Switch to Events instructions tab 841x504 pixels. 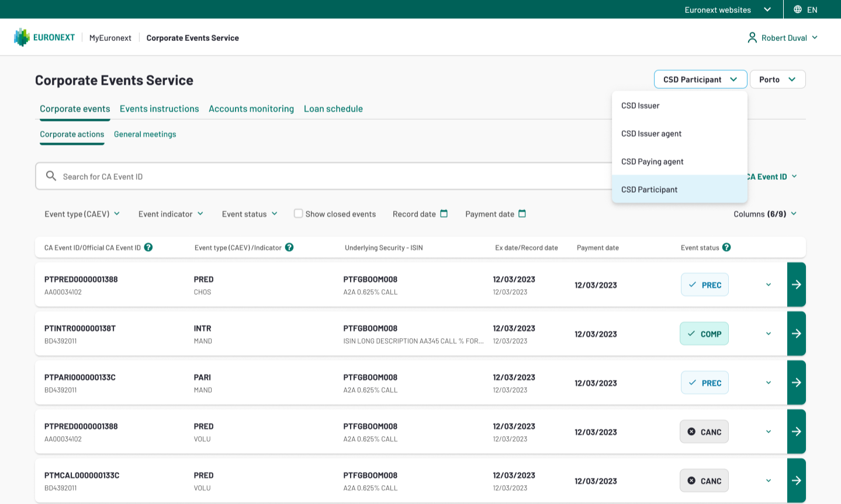point(160,109)
